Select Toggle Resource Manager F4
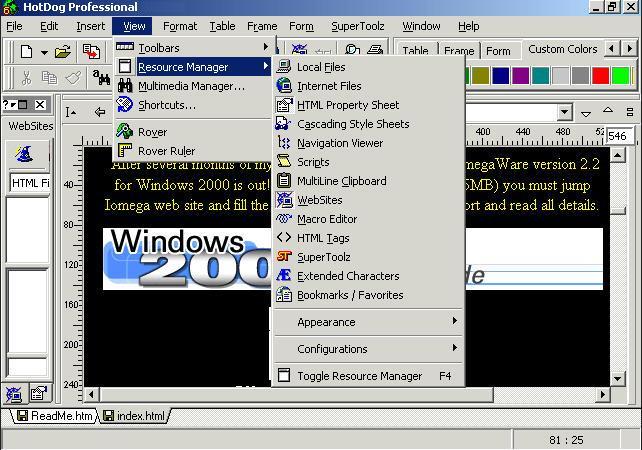Viewport: 642px width, 450px height. [x=368, y=376]
